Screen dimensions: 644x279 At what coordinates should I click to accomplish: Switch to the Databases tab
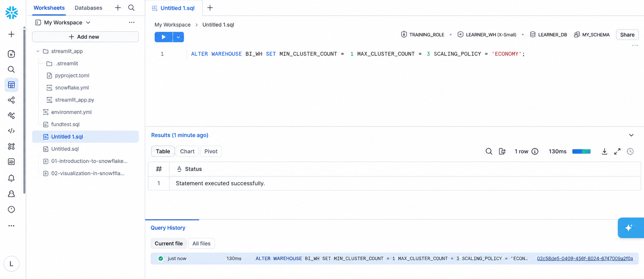coord(88,7)
